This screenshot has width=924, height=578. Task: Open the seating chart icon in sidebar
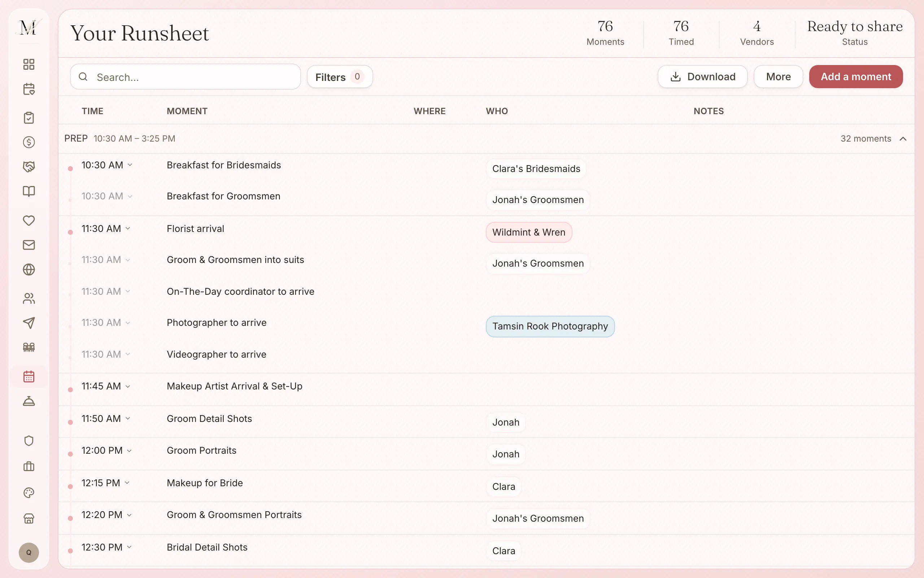[x=29, y=348]
